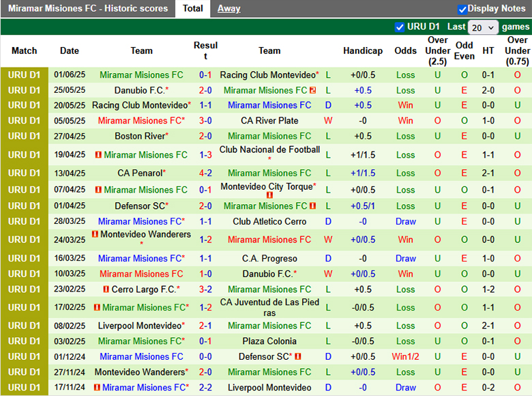Click red Miramar Misiones FC on 05/05/25 row
532x396 pixels.
click(140, 121)
